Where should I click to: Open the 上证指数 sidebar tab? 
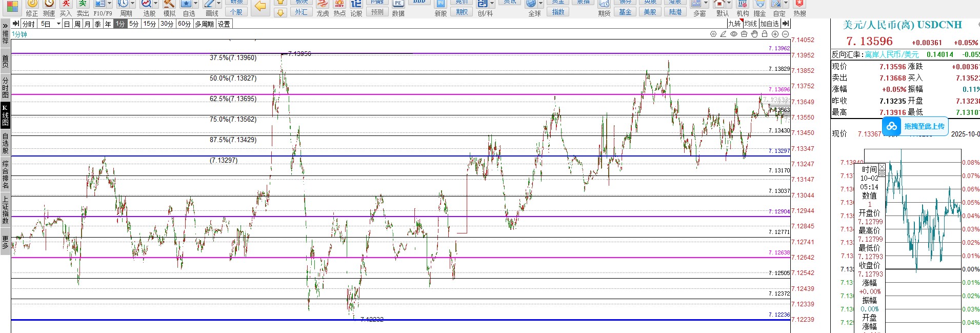pos(5,210)
